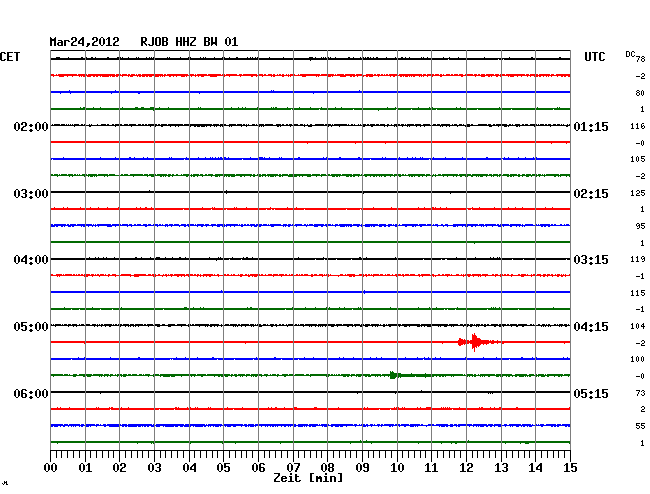This screenshot has height=494, width=650.
Task: Click x-axis minute label 13
Action: click(501, 467)
